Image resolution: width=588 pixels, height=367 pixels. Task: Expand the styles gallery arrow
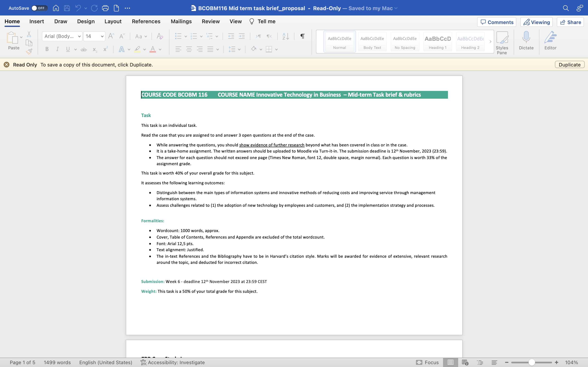click(x=490, y=42)
